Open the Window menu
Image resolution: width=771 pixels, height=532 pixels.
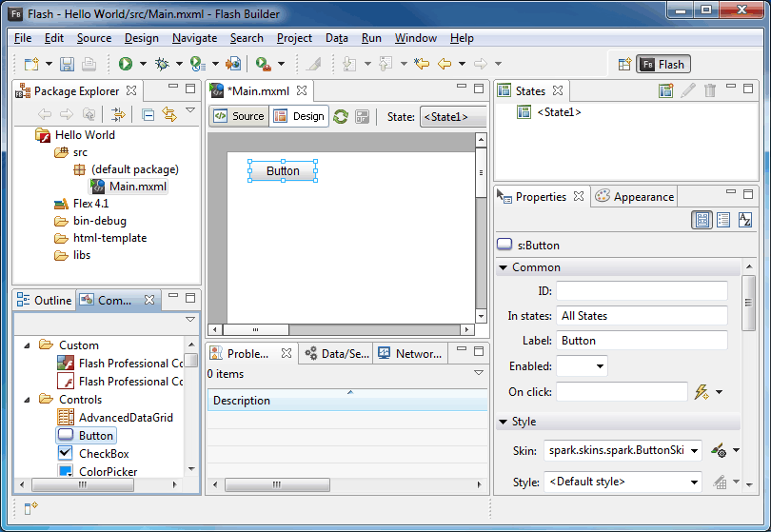[416, 38]
